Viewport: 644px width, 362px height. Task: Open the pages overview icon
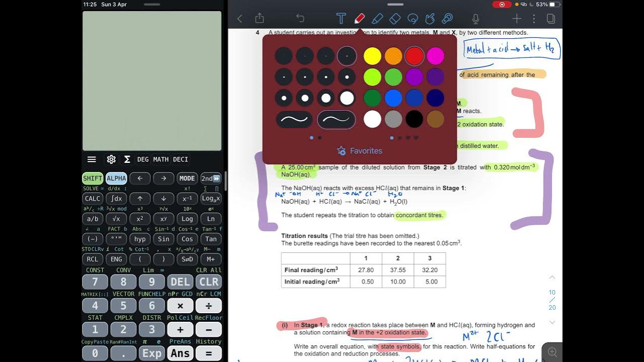(x=551, y=19)
